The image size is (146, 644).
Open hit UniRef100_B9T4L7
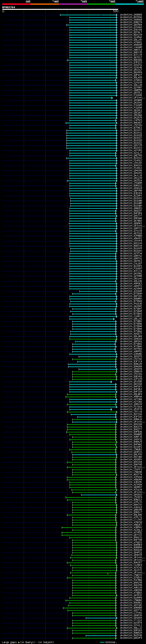(131, 32)
